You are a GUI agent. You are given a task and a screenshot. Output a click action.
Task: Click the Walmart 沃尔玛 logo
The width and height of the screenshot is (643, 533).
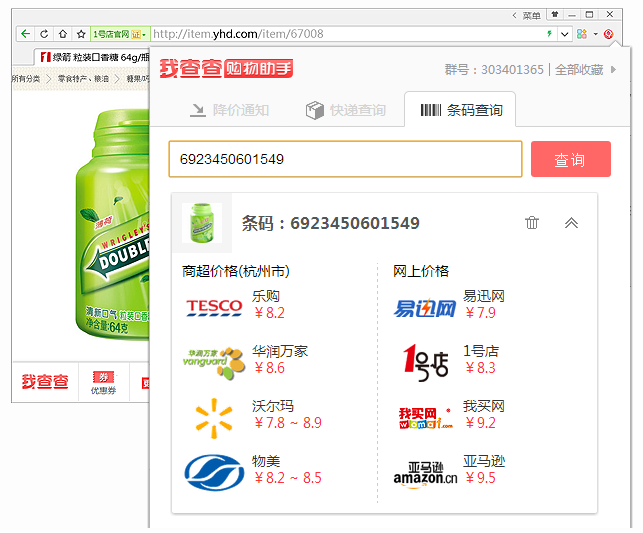coord(214,416)
